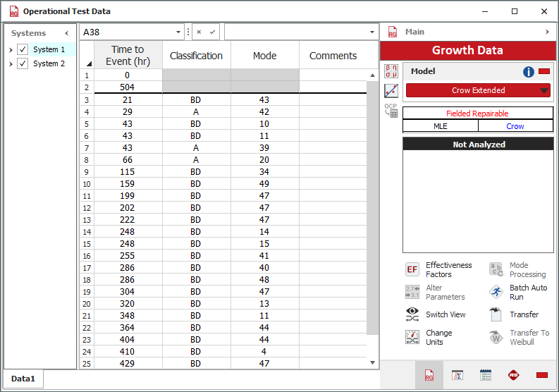Viewport: 559px width, 392px height.
Task: Open the Analysis summations page icon
Action: tap(457, 375)
